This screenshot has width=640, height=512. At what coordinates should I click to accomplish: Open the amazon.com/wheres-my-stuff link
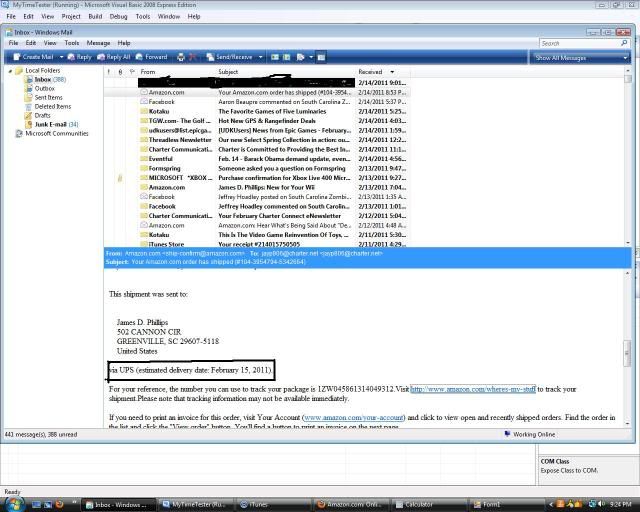(x=473, y=389)
